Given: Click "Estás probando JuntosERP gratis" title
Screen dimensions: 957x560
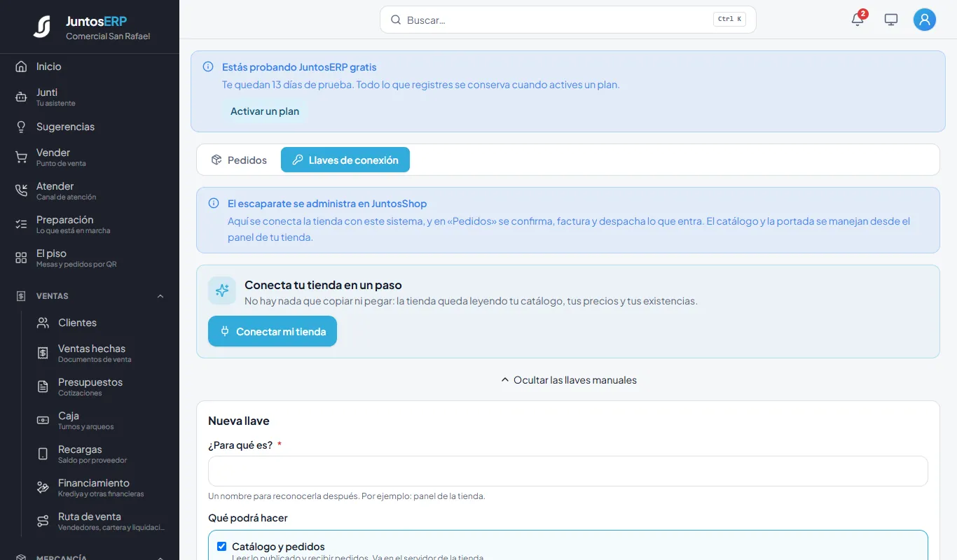Looking at the screenshot, I should coord(299,67).
